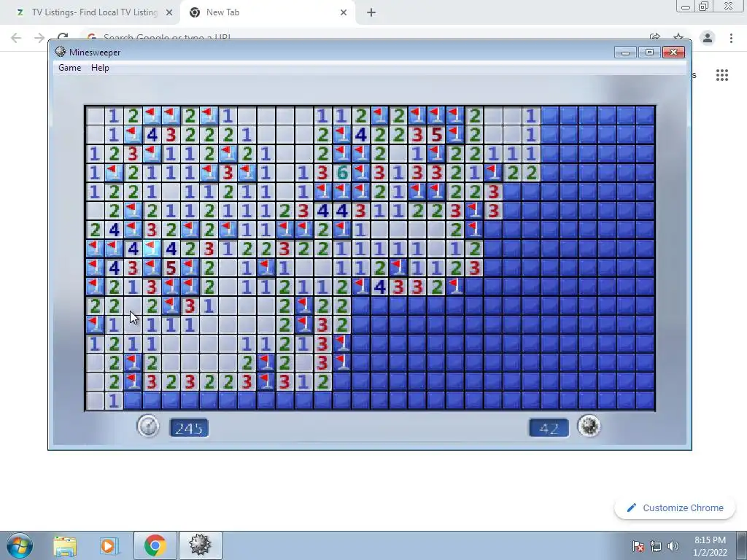The width and height of the screenshot is (747, 560).
Task: Go back in Chrome
Action: click(16, 38)
